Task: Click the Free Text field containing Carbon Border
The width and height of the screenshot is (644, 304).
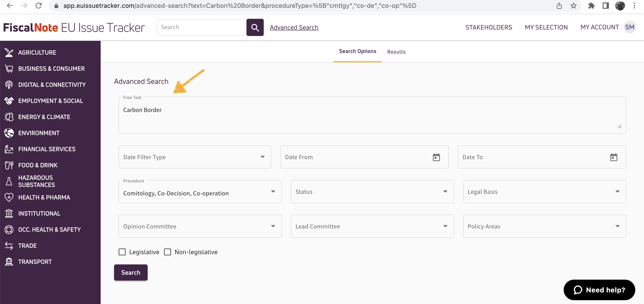Action: tap(372, 115)
